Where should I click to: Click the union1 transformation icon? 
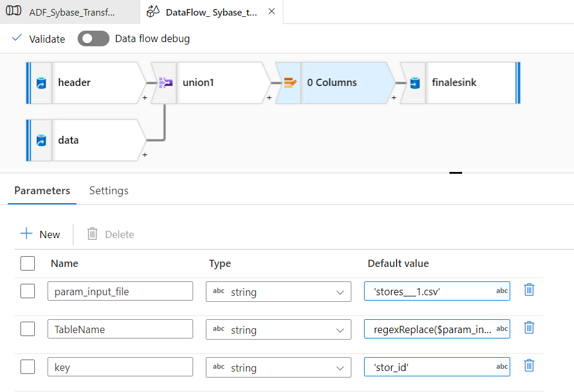(165, 83)
